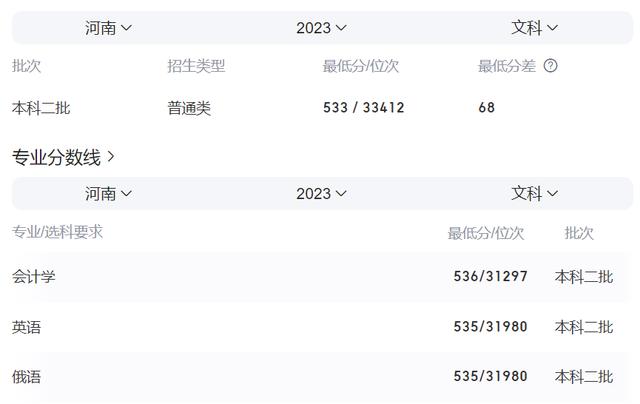Click the 536/31297 score for 会计学

[490, 277]
